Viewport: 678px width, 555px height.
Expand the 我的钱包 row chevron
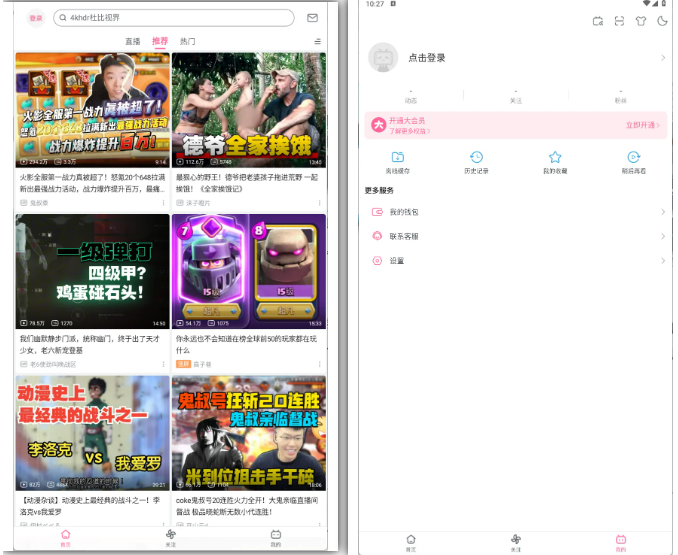pyautogui.click(x=662, y=212)
